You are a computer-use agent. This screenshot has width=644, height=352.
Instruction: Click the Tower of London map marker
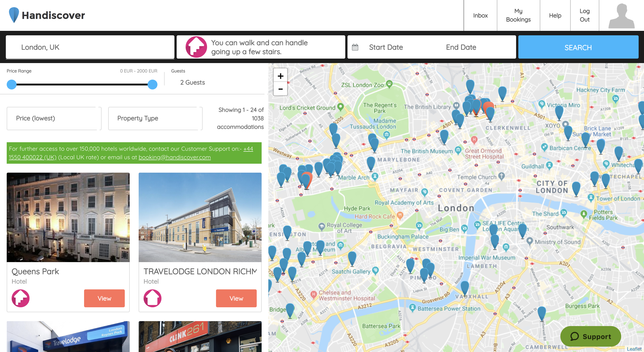(591, 197)
